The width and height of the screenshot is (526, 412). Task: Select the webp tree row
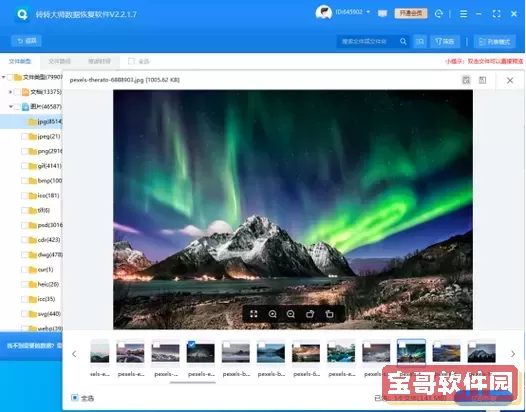(x=31, y=328)
